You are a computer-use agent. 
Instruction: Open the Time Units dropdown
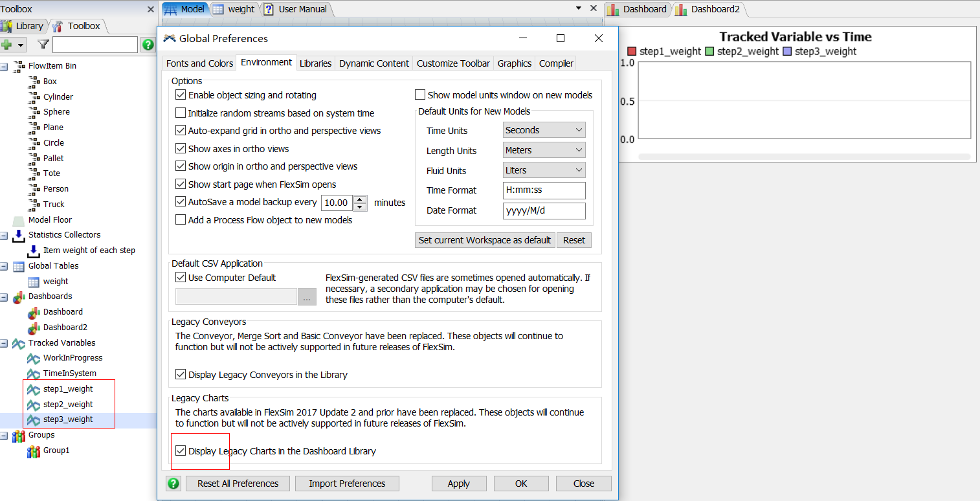pyautogui.click(x=544, y=130)
